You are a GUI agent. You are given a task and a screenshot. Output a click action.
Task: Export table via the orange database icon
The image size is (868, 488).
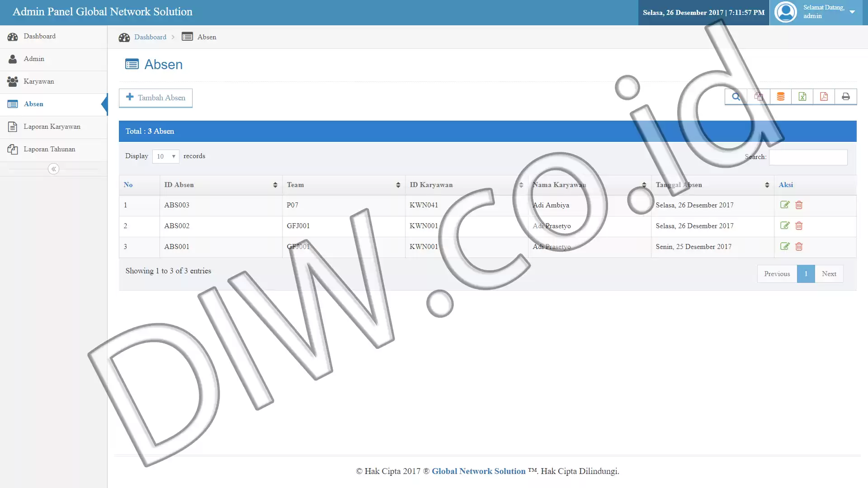click(781, 97)
